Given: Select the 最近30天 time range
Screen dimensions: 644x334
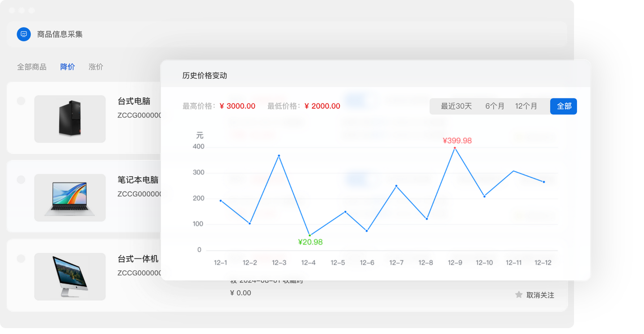Looking at the screenshot, I should [456, 106].
